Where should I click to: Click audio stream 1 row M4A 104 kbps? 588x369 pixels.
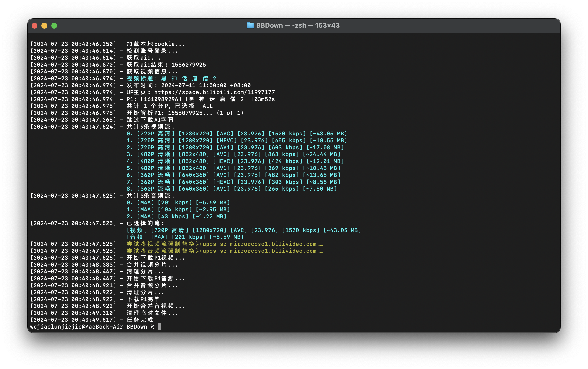click(178, 209)
